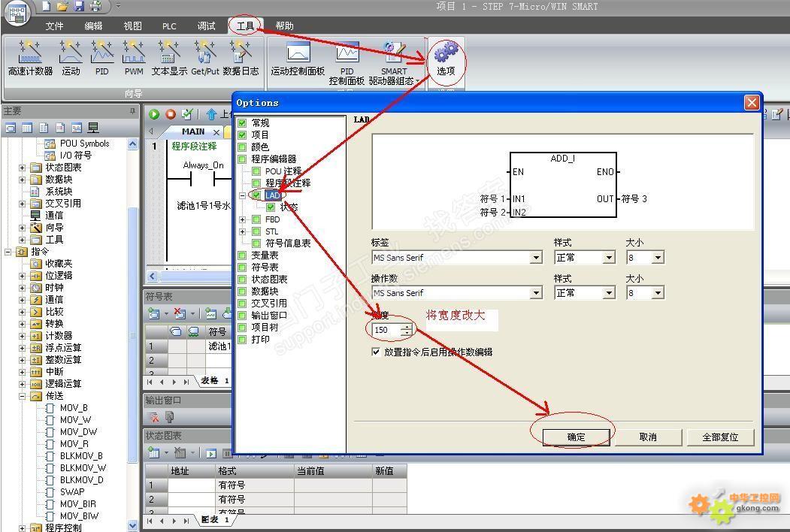
Task: Click the red Stop PLC button
Action: [171, 114]
